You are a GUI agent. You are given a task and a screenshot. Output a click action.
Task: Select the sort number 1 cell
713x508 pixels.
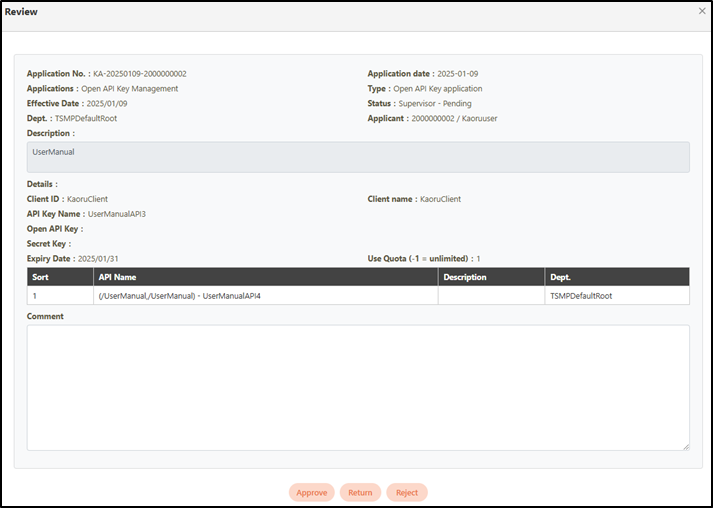(x=35, y=296)
